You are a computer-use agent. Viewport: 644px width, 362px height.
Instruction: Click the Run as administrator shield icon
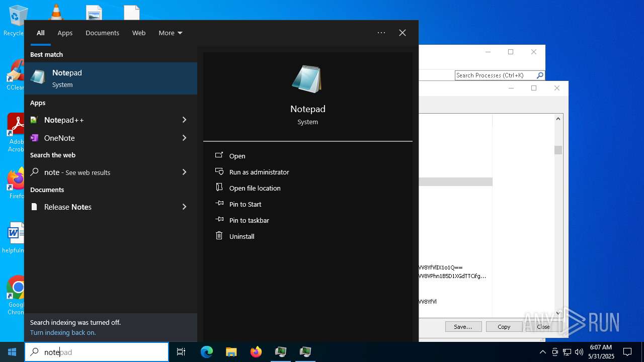point(219,171)
